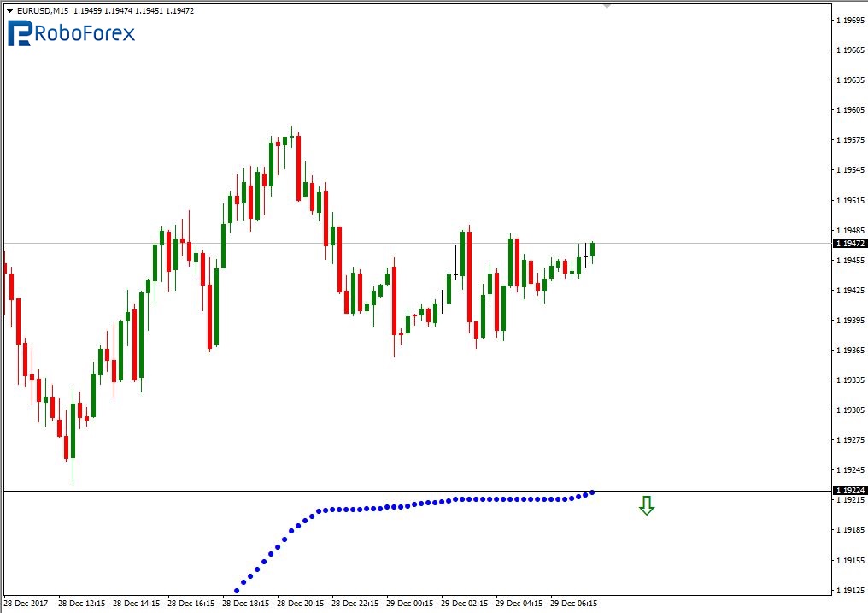Click the 28 Dec 20:15 time label

point(301,603)
